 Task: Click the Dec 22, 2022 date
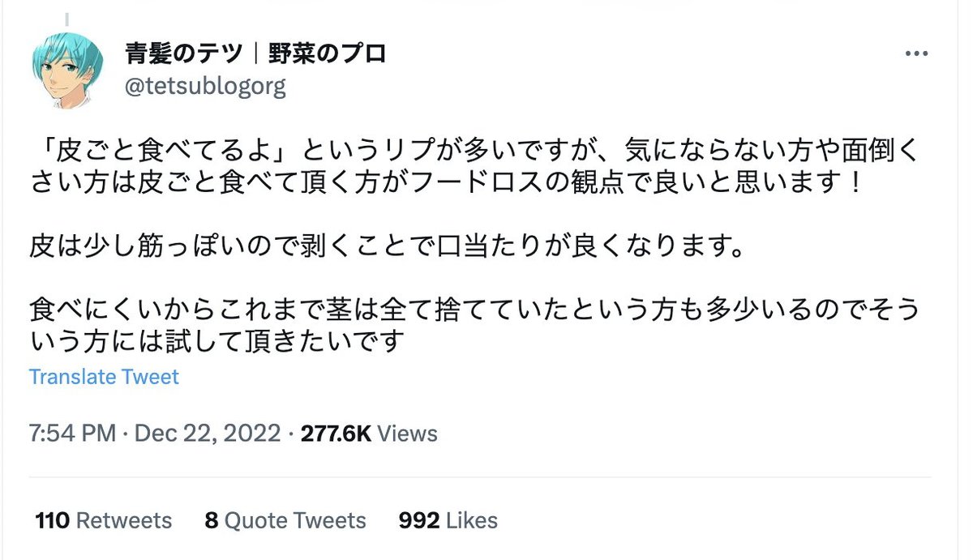coord(208,434)
